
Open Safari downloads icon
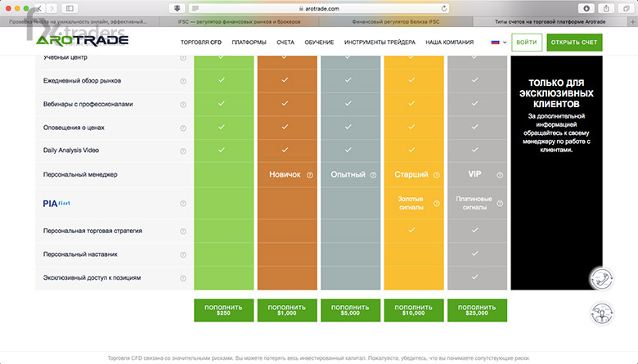(586, 8)
